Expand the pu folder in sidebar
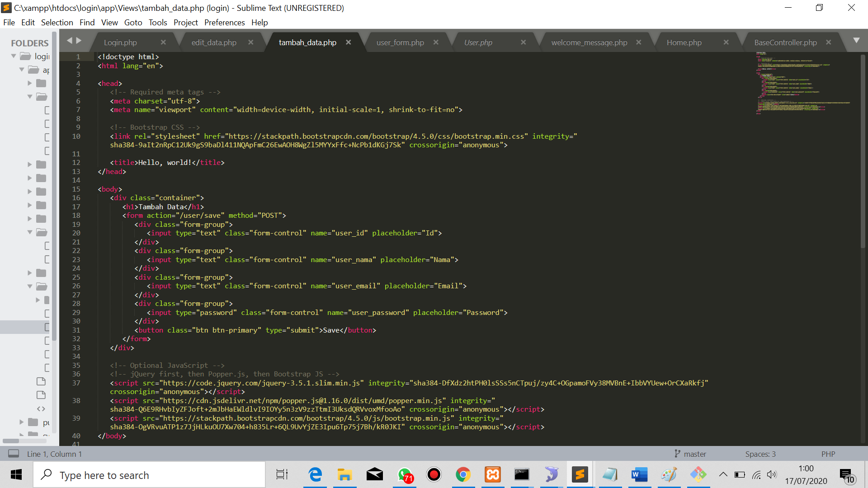This screenshot has width=868, height=488. pyautogui.click(x=21, y=422)
